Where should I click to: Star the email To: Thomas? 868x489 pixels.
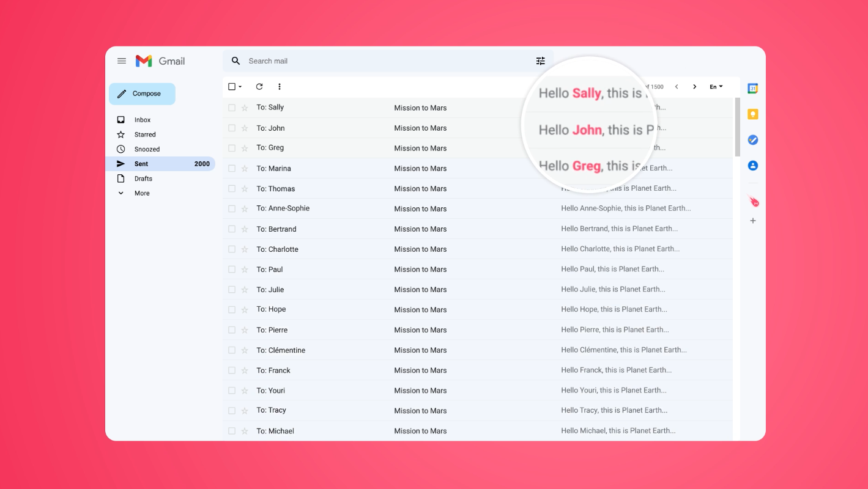(245, 188)
